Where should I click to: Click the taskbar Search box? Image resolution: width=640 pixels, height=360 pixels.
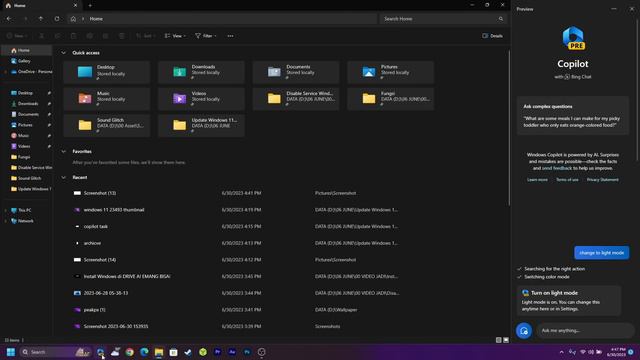[55, 352]
